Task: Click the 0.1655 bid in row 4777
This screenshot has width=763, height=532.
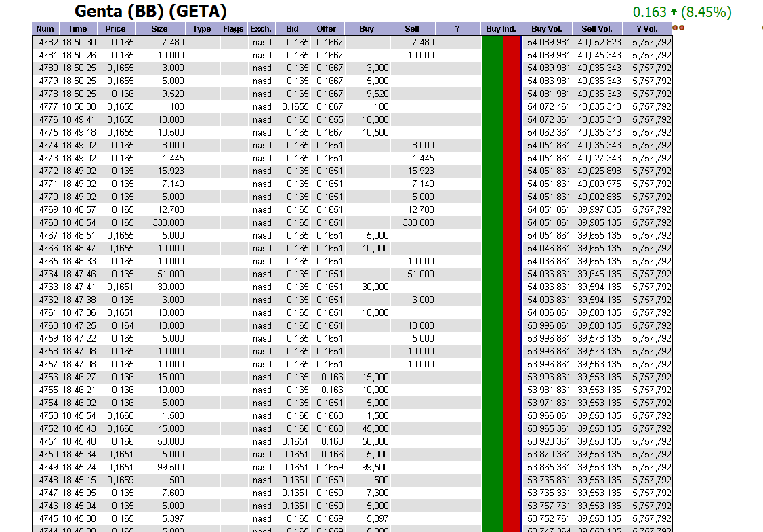Action: (295, 106)
